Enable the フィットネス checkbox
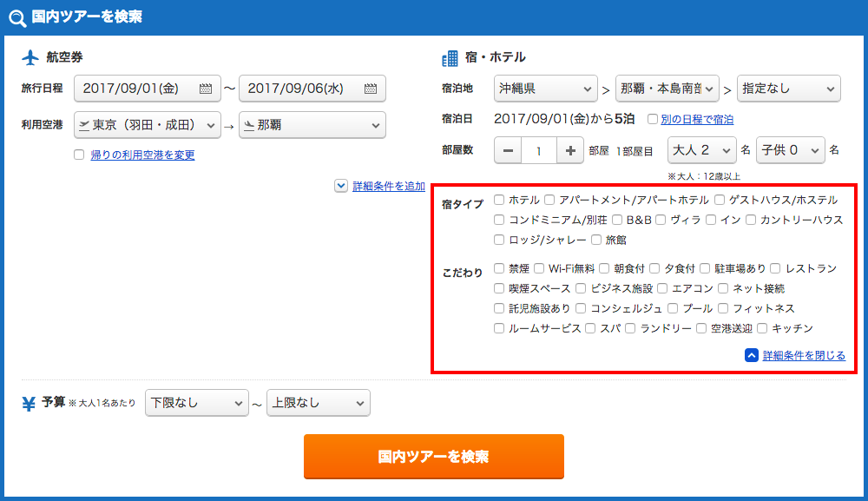868x501 pixels. coord(723,308)
